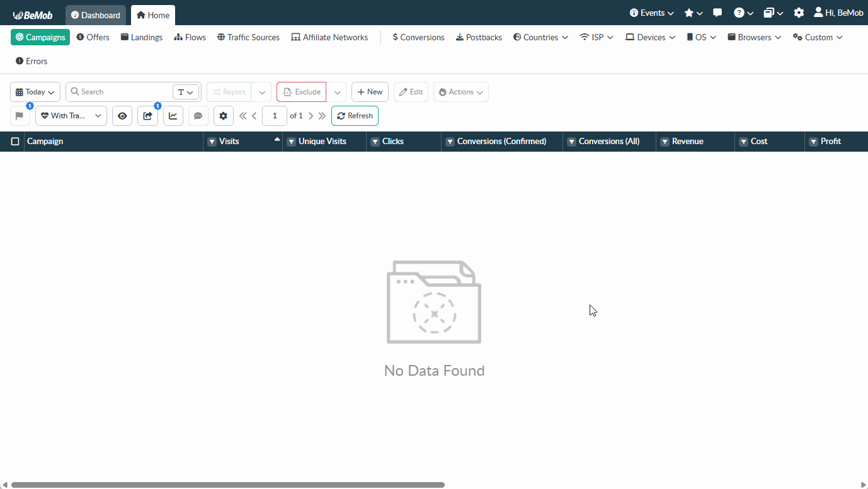
Task: Expand the OS dropdown
Action: pyautogui.click(x=701, y=37)
